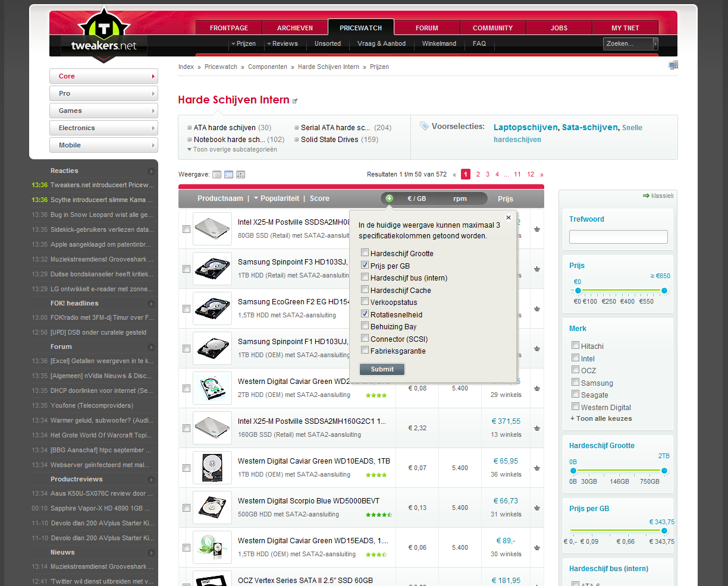Open the JOBS tab
728x586 pixels.
(559, 28)
